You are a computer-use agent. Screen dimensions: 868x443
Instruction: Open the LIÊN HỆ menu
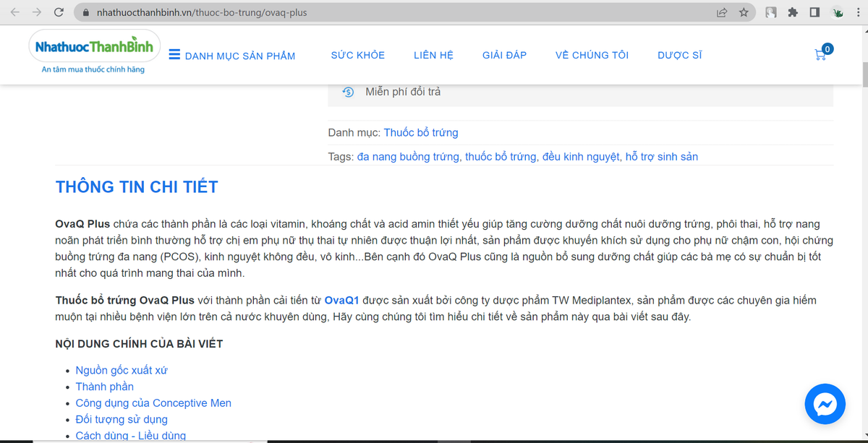(433, 55)
